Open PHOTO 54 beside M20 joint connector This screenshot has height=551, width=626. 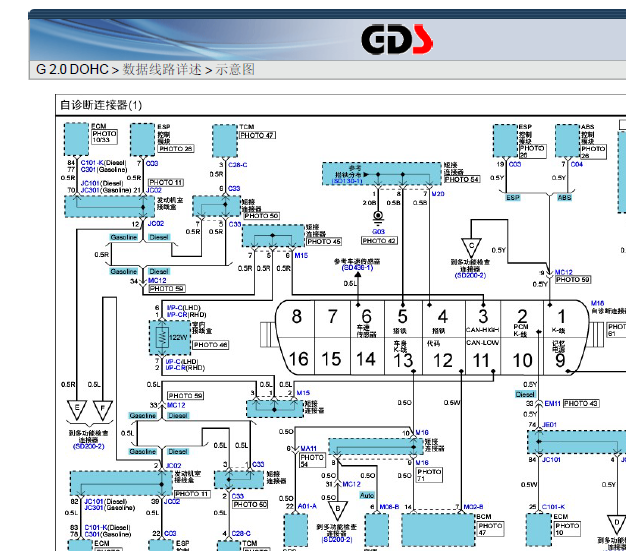click(x=462, y=180)
